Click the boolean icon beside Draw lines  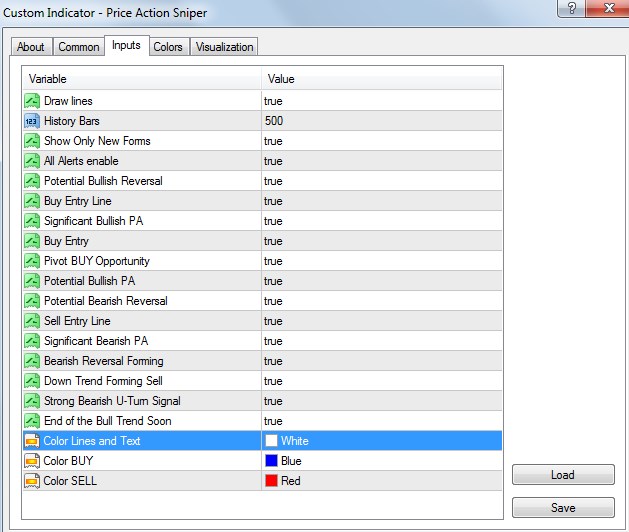[x=32, y=101]
